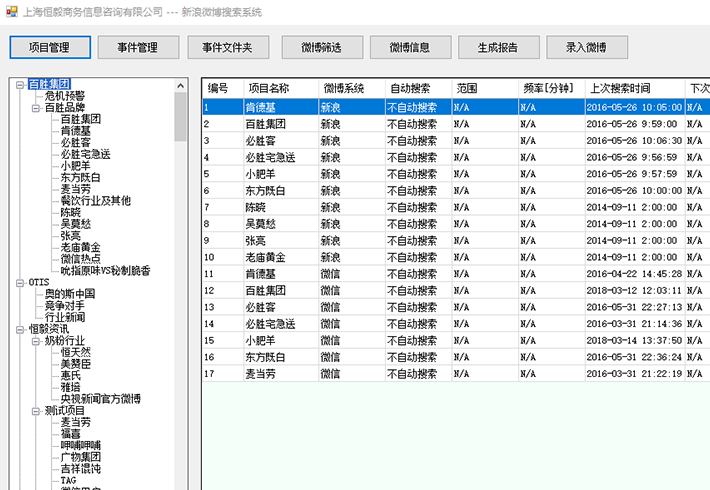The image size is (710, 490).
Task: Collapse the 测试项目 tree node
Action: 36,411
